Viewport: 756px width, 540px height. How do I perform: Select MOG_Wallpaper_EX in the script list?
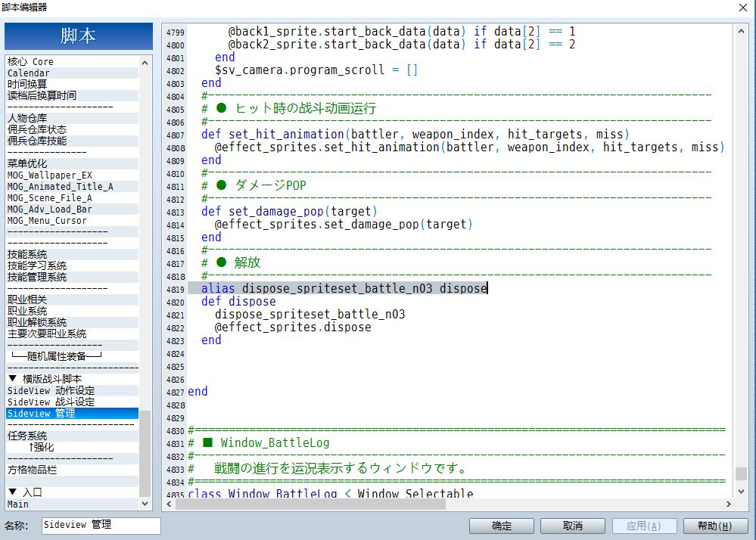[73, 175]
